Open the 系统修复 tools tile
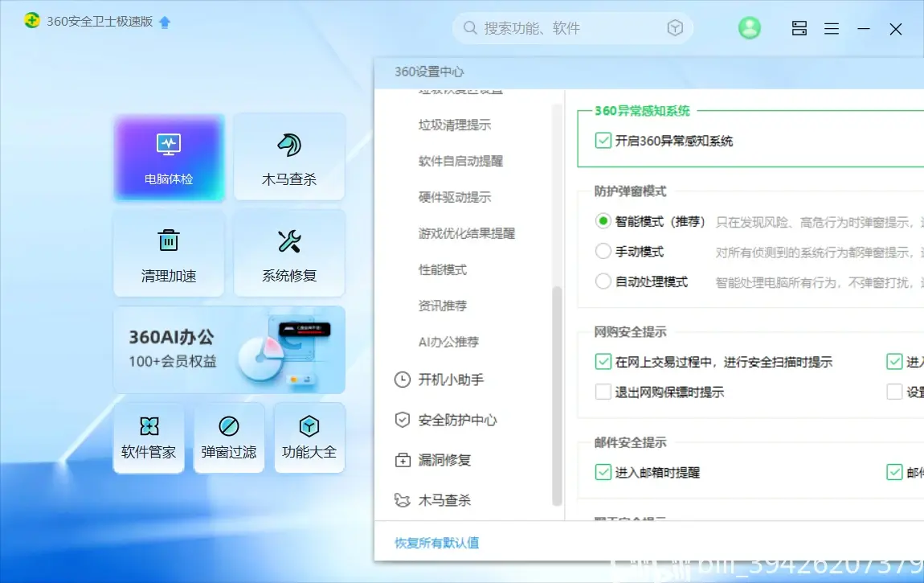This screenshot has width=924, height=583. 289,253
